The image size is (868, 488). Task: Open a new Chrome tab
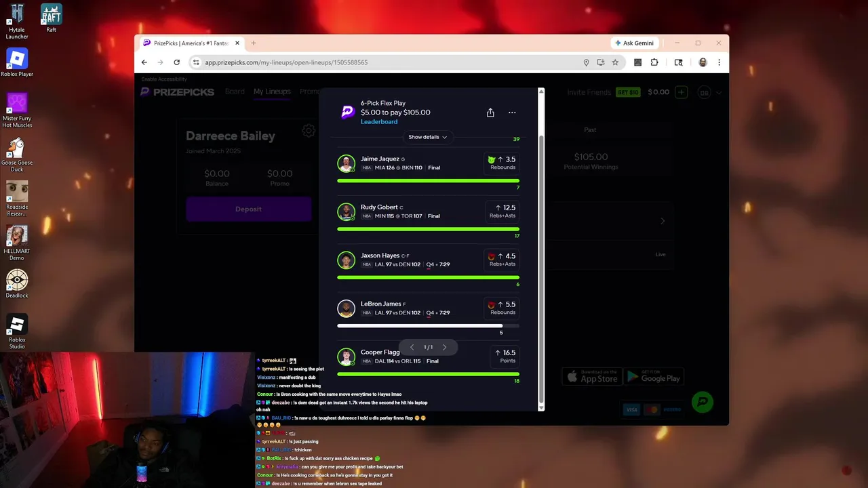pos(254,43)
